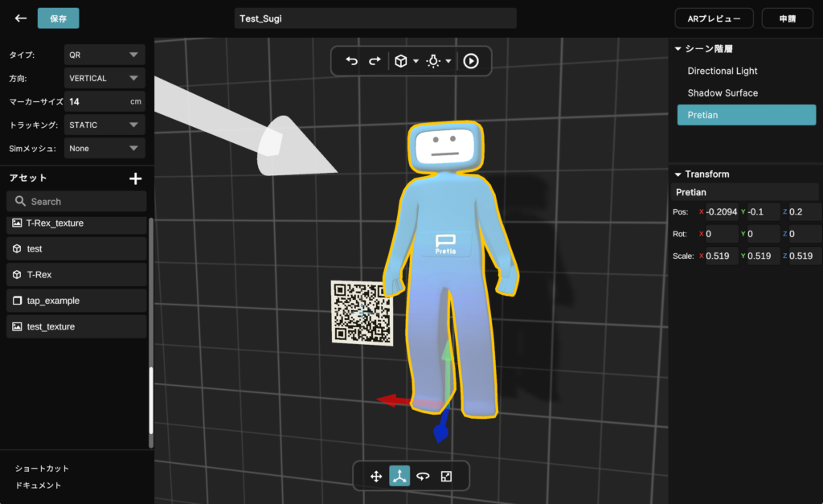Viewport: 823px width, 504px height.
Task: Add a new asset with plus icon
Action: click(x=136, y=178)
